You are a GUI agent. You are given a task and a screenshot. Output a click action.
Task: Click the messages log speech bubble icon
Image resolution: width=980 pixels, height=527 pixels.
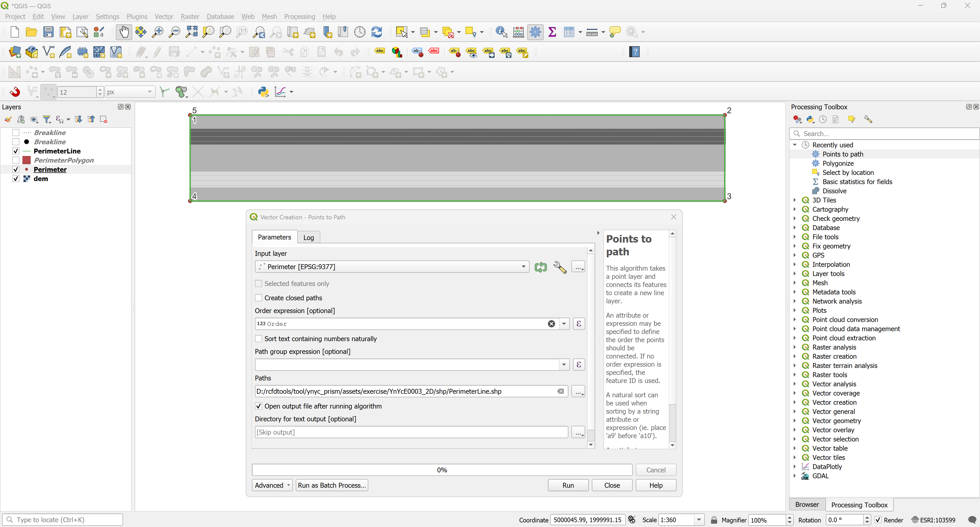(972, 520)
